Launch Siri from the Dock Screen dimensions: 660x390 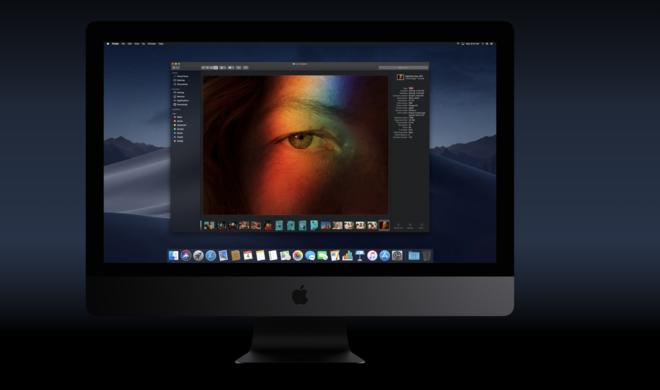click(x=186, y=255)
